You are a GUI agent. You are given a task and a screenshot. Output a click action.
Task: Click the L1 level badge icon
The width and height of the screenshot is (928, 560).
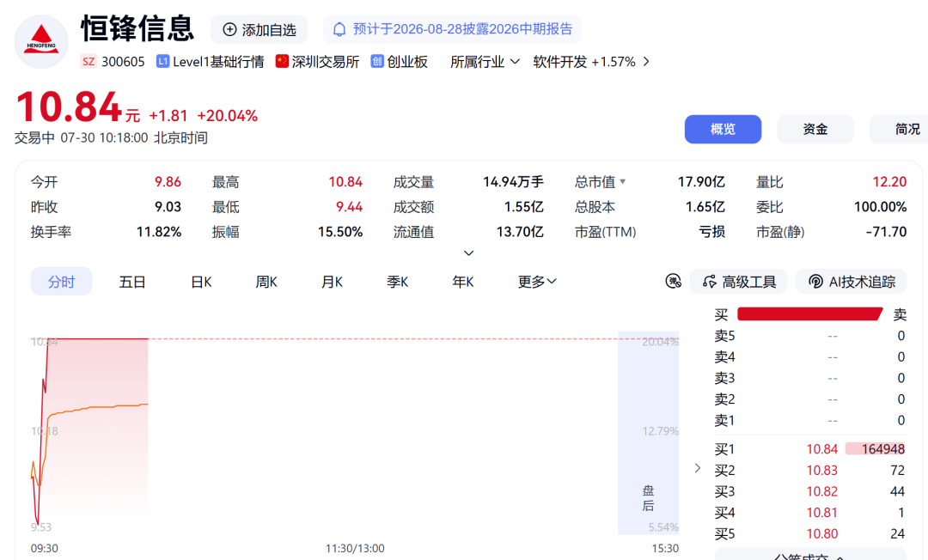coord(162,62)
